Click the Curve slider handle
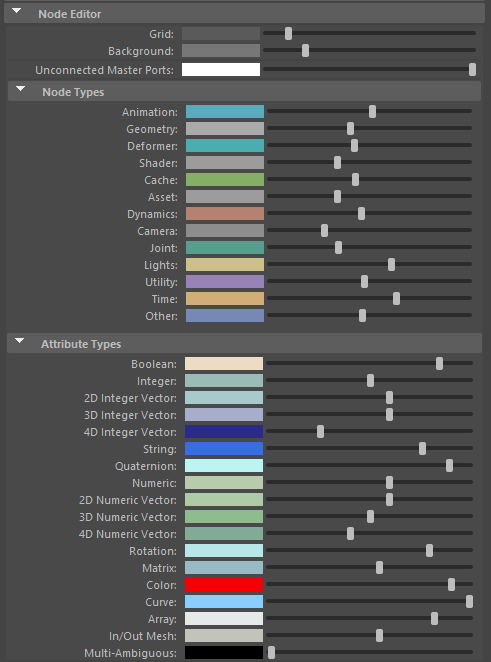This screenshot has height=662, width=491. pos(469,601)
